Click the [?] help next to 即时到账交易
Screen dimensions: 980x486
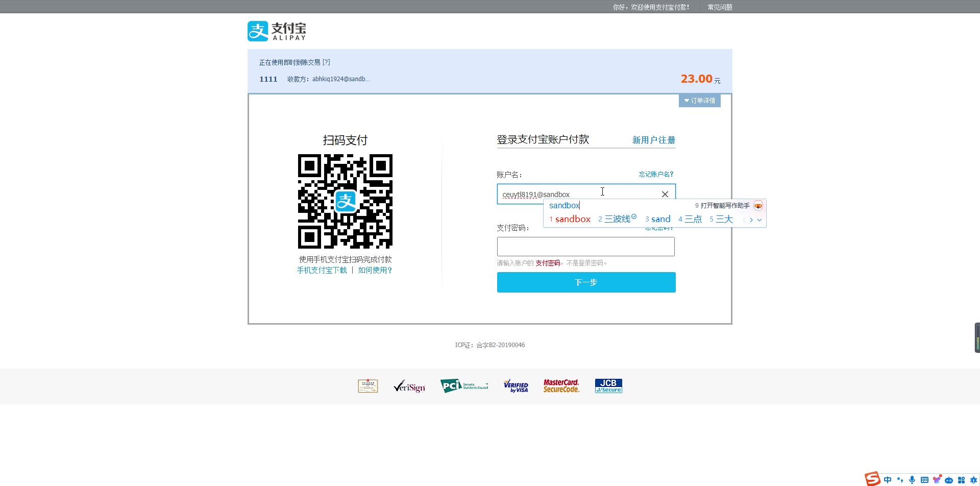tap(326, 62)
